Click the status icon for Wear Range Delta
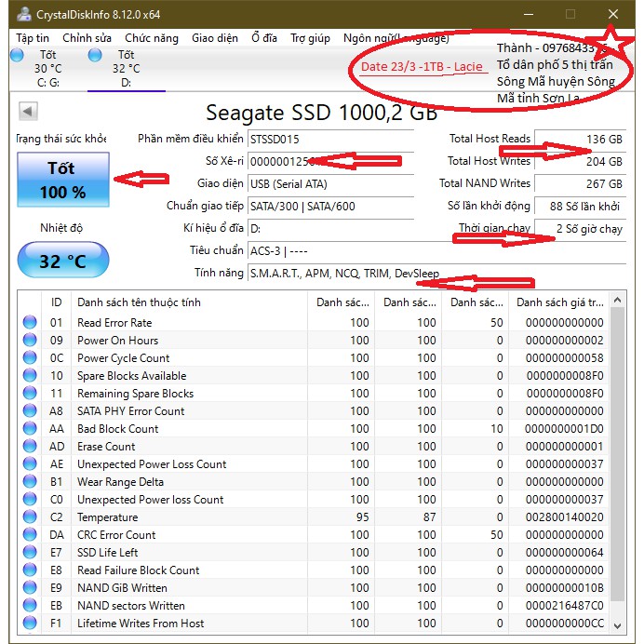 click(x=30, y=481)
